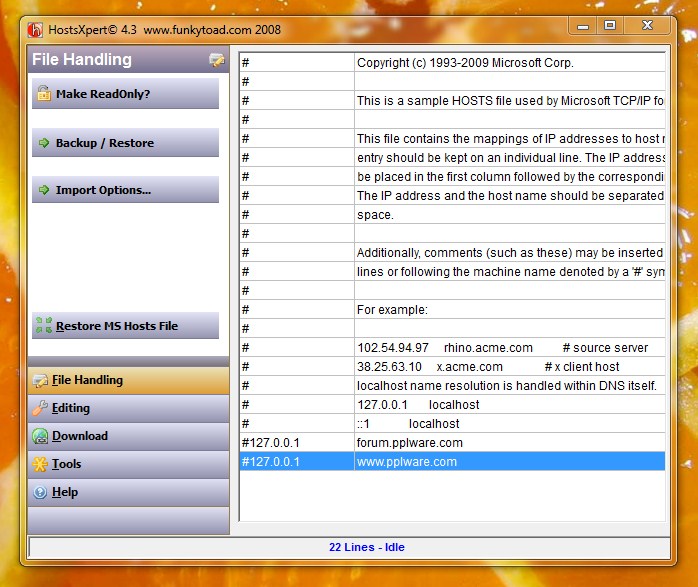Click the '22 Lines - Idle' status bar
Screen dimensions: 698x587
pyautogui.click(x=349, y=547)
